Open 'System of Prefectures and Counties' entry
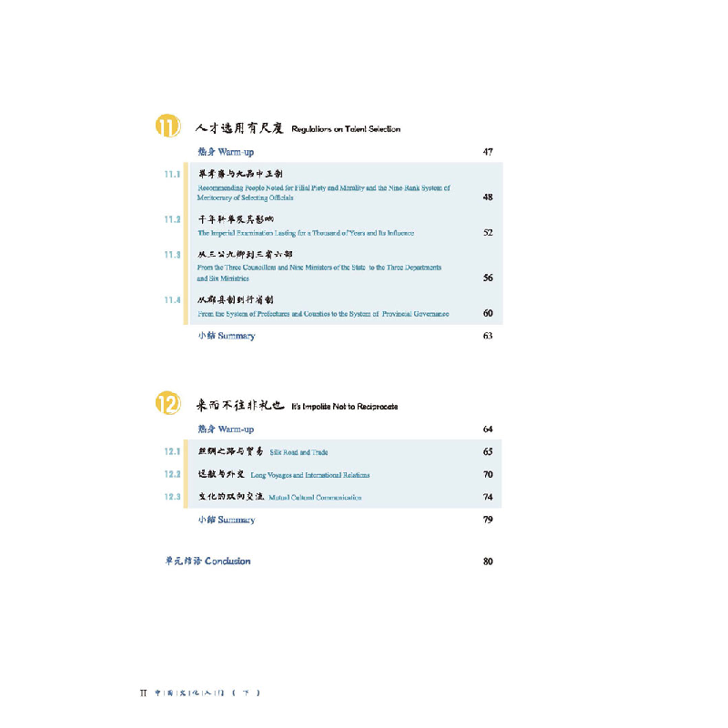The height and width of the screenshot is (728, 728). click(323, 314)
